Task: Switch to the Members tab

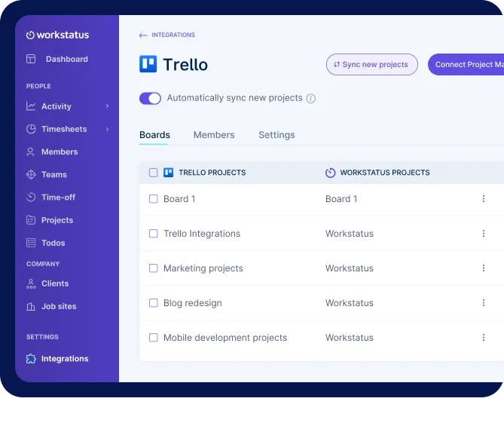Action: 214,135
